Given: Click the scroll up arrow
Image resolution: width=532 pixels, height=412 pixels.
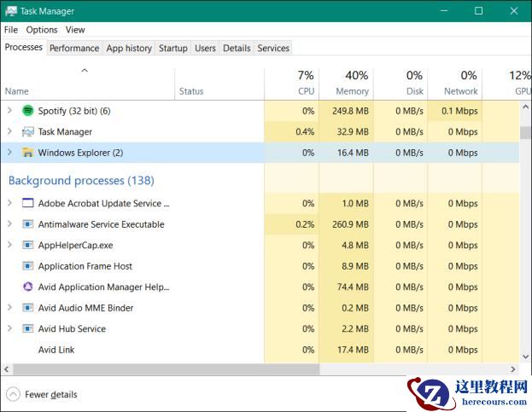Looking at the screenshot, I should click(x=525, y=107).
